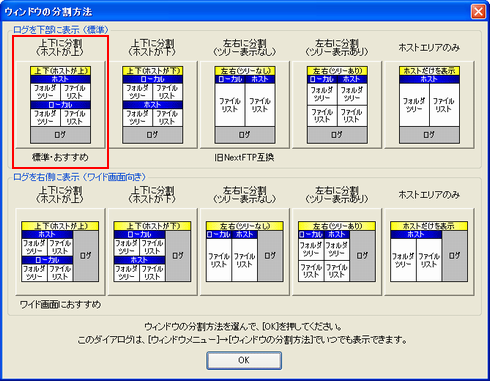The height and width of the screenshot is (381, 490).
Task: Click group title ログを右側に表示 (ワイド画面向き)
Action: coord(79,177)
